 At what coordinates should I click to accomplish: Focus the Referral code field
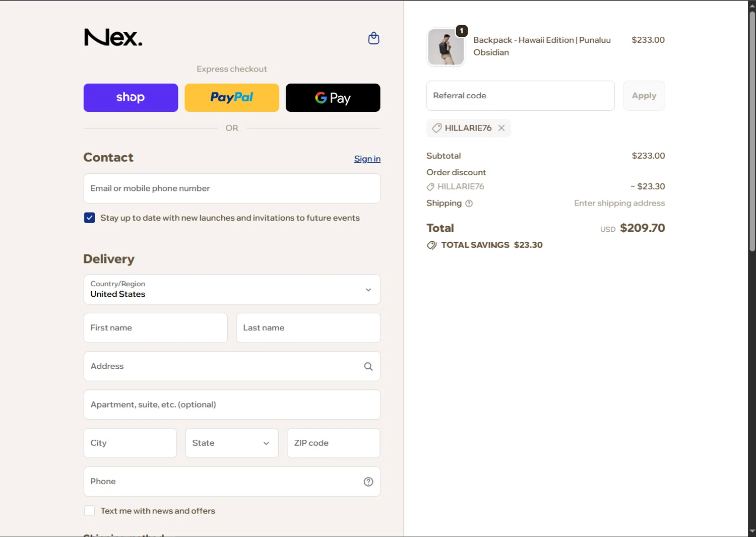pos(521,96)
